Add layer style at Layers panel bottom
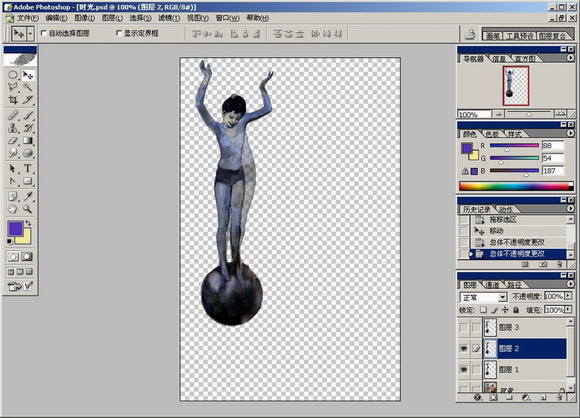The image size is (580, 418). pyautogui.click(x=478, y=398)
